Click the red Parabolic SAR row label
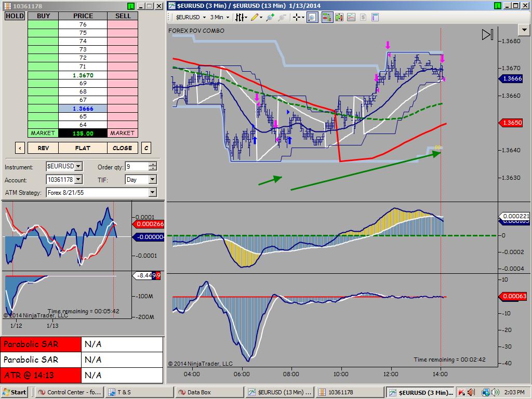The height and width of the screenshot is (399, 532). click(41, 344)
